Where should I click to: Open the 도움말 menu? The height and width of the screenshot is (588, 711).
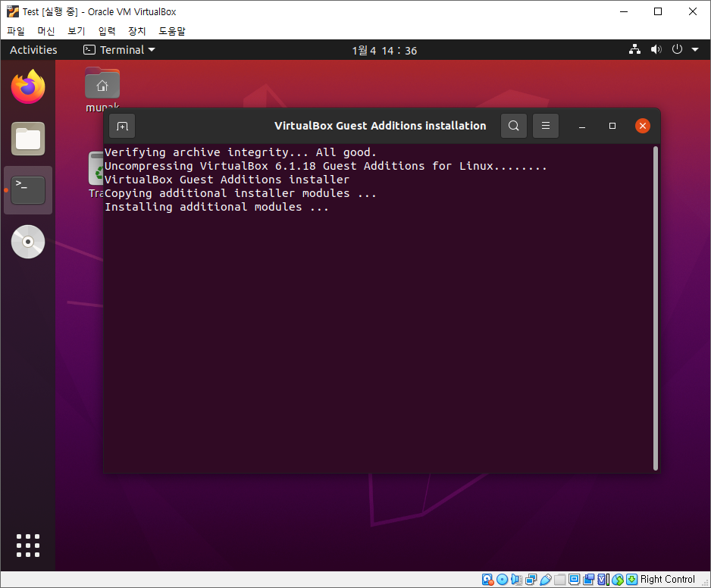point(172,31)
